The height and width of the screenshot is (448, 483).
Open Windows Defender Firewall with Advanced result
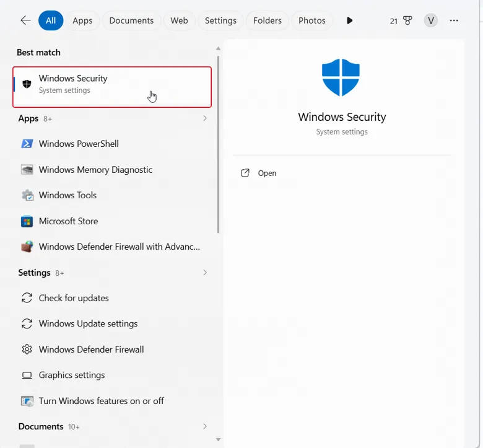(x=112, y=247)
